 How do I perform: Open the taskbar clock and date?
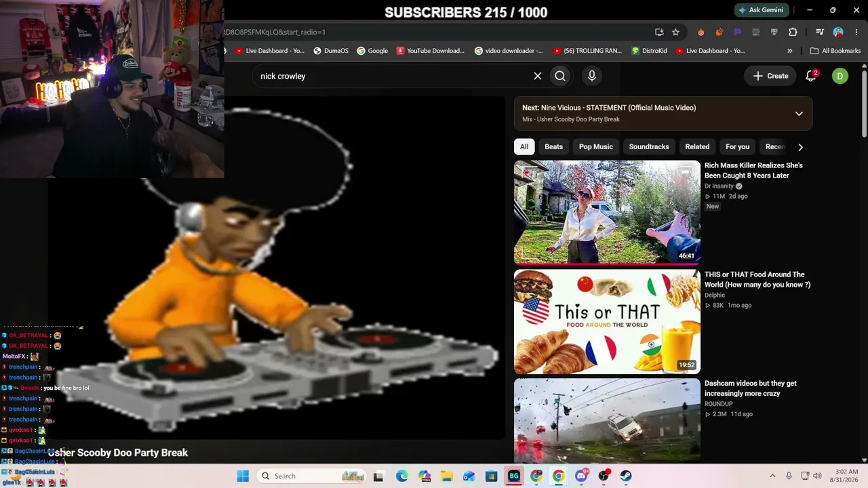pyautogui.click(x=843, y=476)
